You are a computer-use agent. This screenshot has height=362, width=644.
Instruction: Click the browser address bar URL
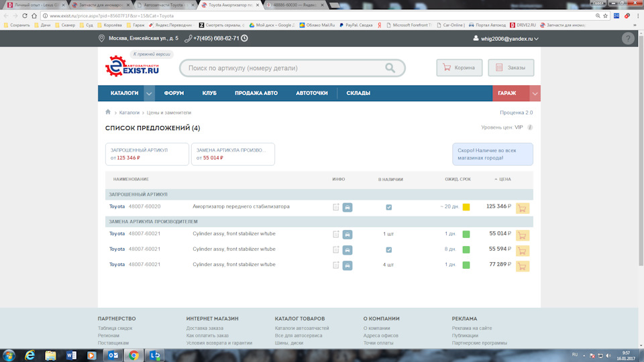click(x=112, y=15)
